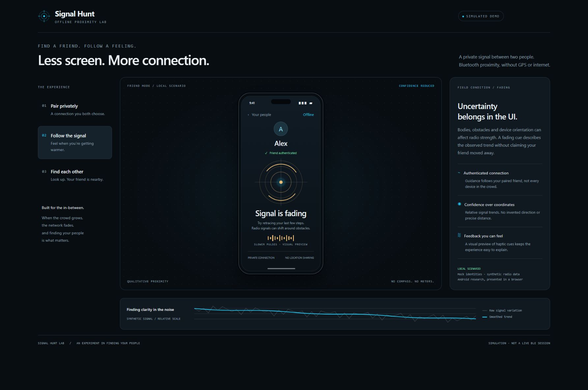Viewport: 588px width, 390px height.
Task: Go back via Your people chevron
Action: coord(248,115)
